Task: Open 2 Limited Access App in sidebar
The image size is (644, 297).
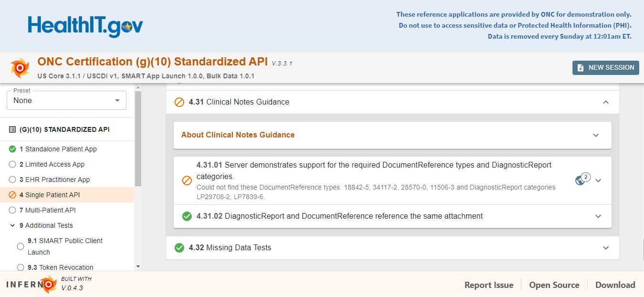Action: 52,164
